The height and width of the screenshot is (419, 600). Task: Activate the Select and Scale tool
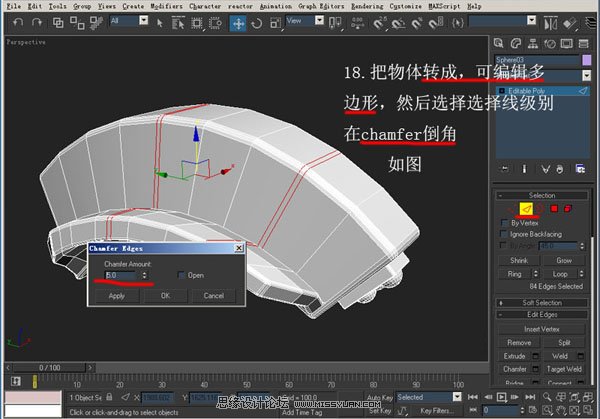pyautogui.click(x=276, y=23)
